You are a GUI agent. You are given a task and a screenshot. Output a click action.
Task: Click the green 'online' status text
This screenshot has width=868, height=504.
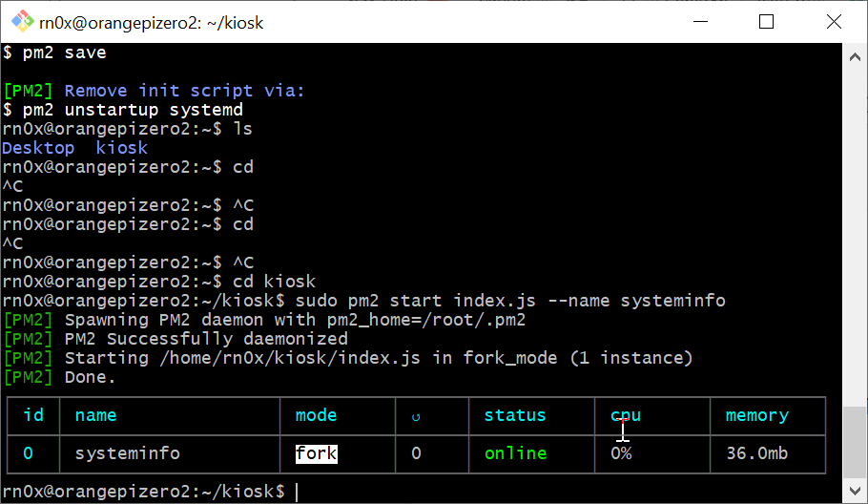515,453
